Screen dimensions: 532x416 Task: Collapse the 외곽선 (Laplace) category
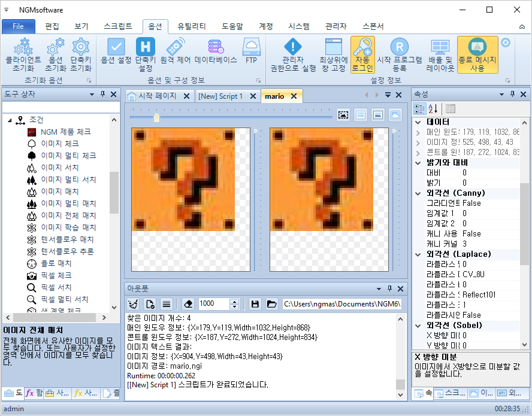coord(418,254)
